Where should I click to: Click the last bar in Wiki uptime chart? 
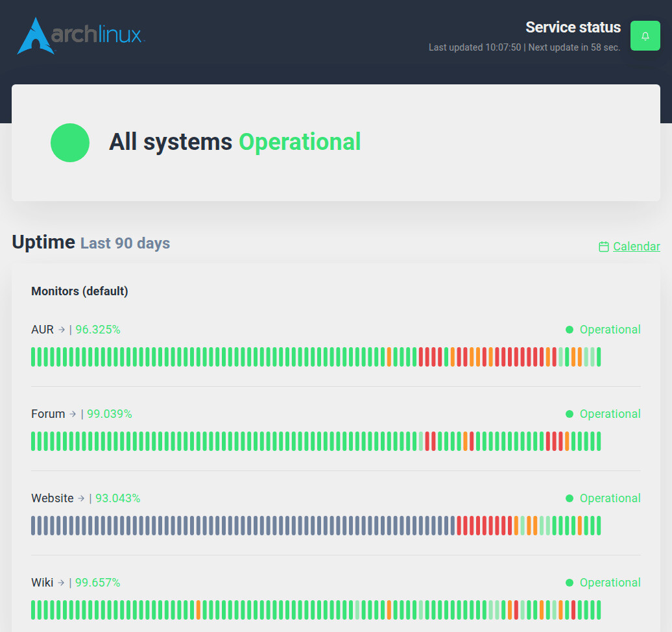[x=599, y=610]
